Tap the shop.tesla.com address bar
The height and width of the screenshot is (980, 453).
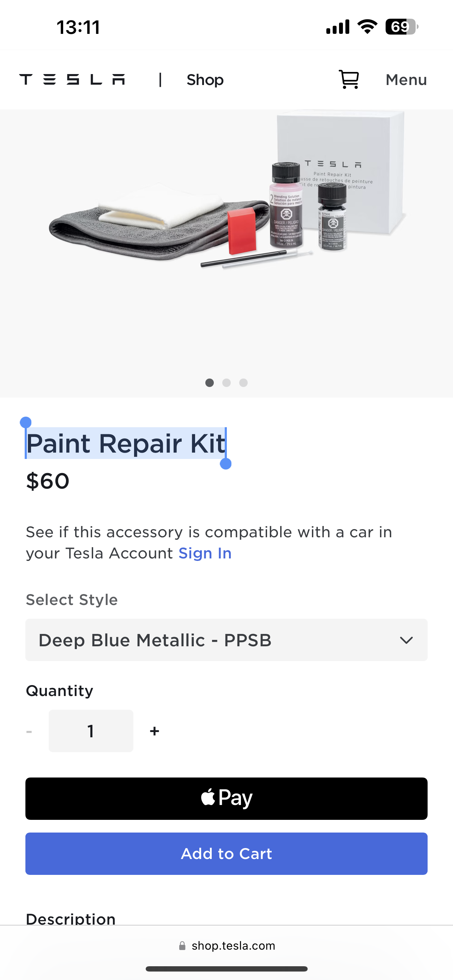click(x=233, y=946)
